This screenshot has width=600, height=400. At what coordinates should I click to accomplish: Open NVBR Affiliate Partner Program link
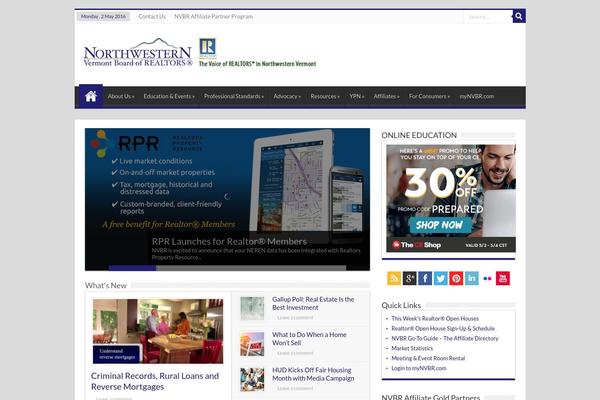tap(213, 16)
